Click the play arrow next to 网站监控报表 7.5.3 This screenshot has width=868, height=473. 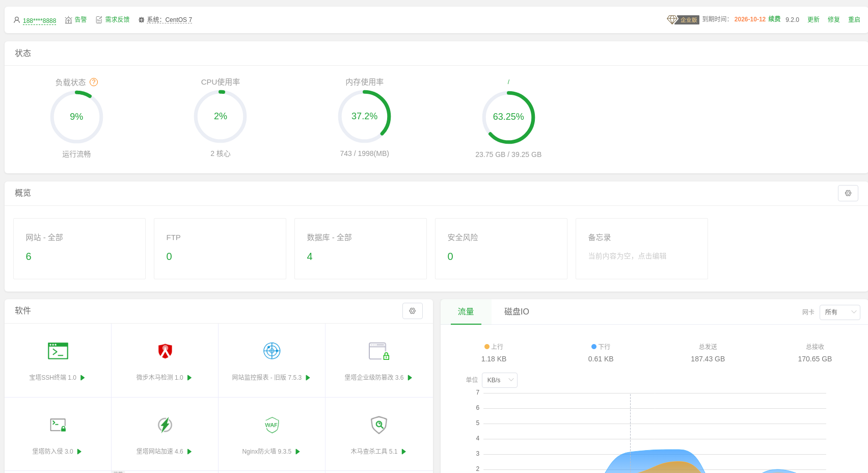(x=308, y=378)
